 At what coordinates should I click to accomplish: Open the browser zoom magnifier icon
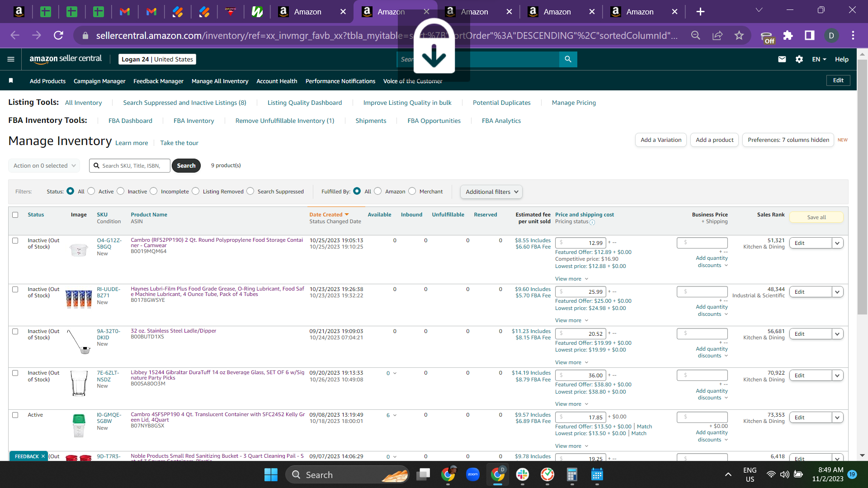695,35
